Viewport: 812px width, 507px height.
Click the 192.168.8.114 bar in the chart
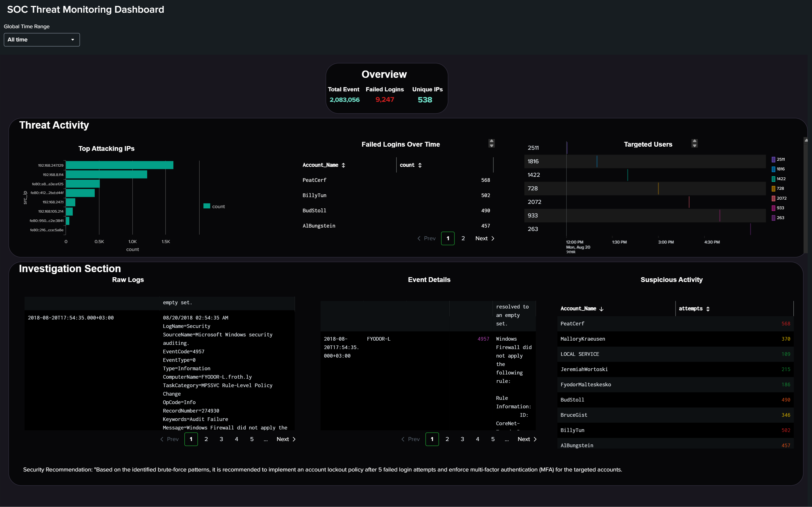(107, 174)
